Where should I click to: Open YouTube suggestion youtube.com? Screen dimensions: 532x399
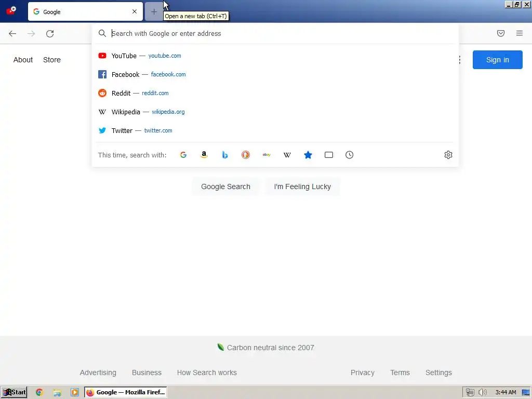pos(275,56)
